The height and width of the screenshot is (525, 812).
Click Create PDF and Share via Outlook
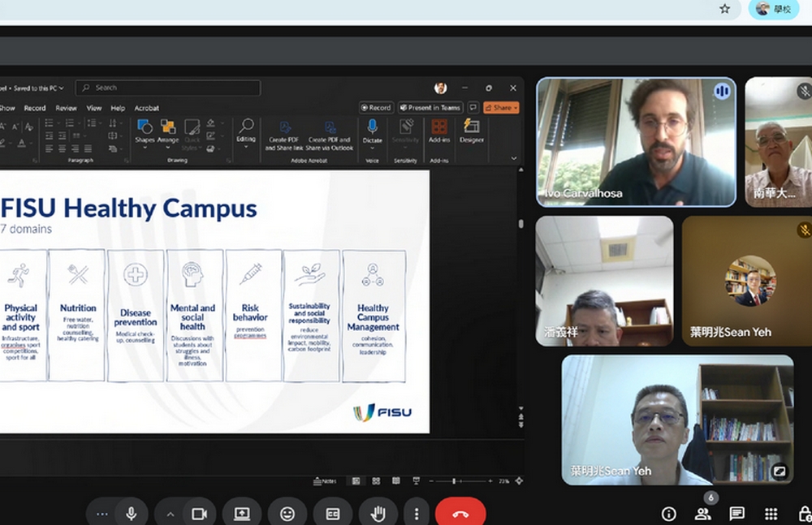point(330,136)
